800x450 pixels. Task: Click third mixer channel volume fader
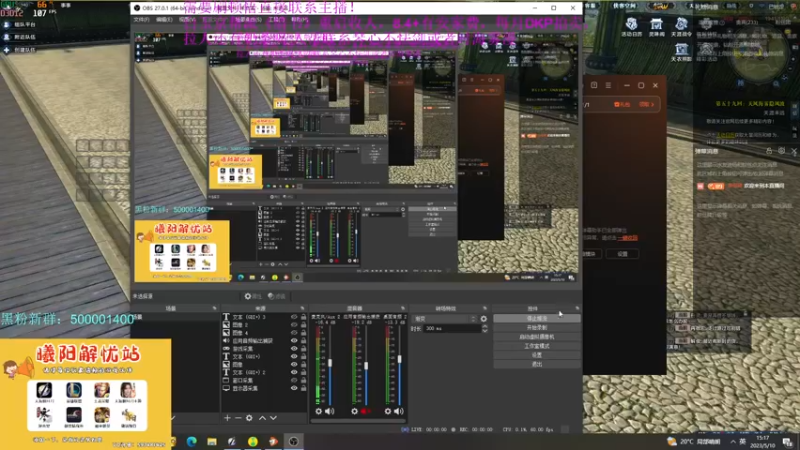click(399, 359)
